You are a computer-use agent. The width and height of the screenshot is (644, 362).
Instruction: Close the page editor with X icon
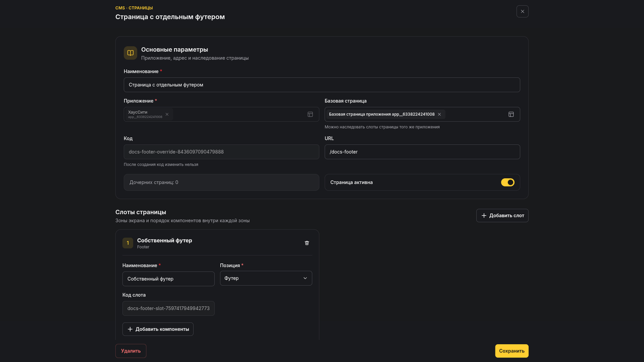tap(522, 12)
